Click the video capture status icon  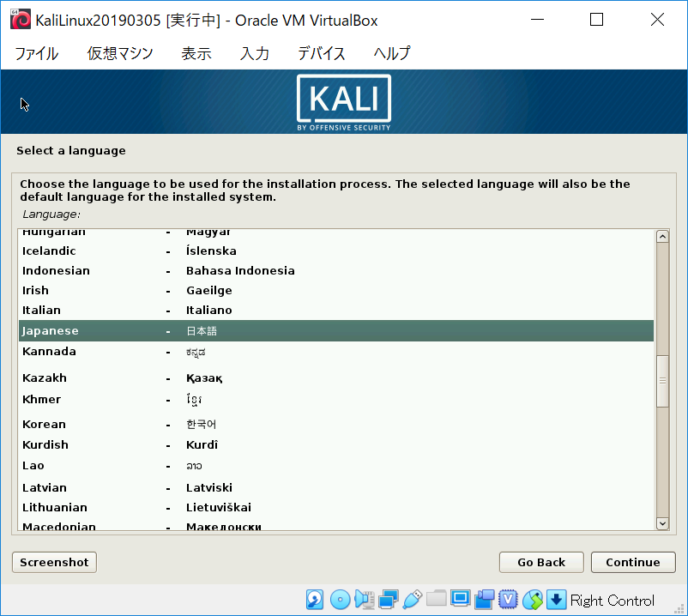pyautogui.click(x=484, y=600)
